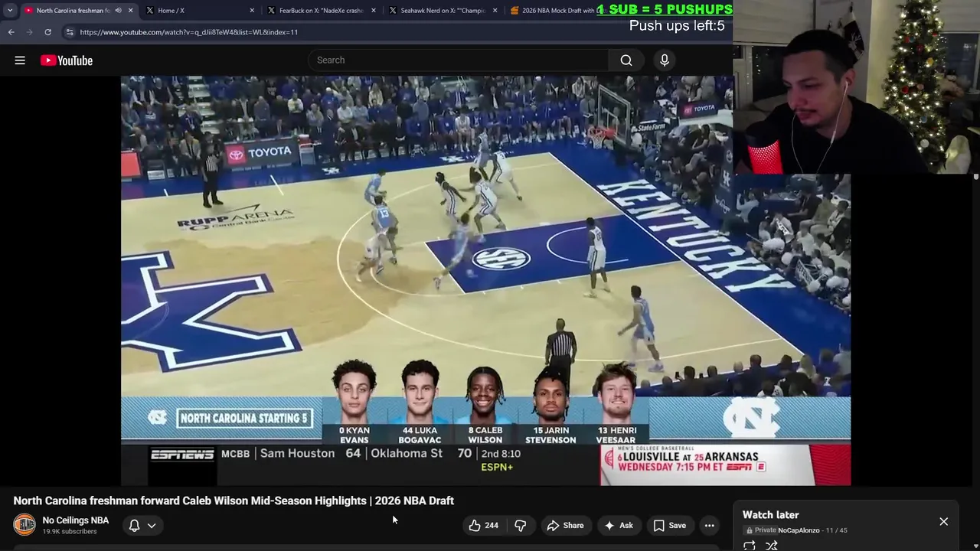Dislike the video with thumbs down

521,526
